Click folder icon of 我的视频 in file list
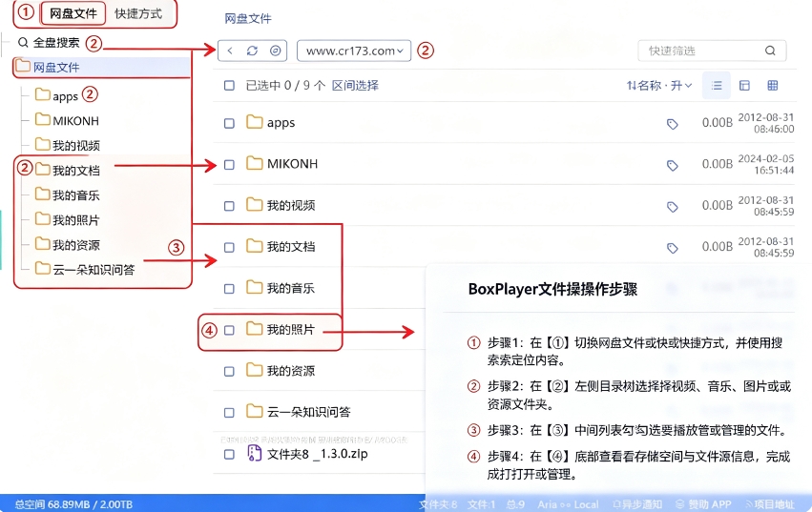812x512 pixels. pos(254,204)
